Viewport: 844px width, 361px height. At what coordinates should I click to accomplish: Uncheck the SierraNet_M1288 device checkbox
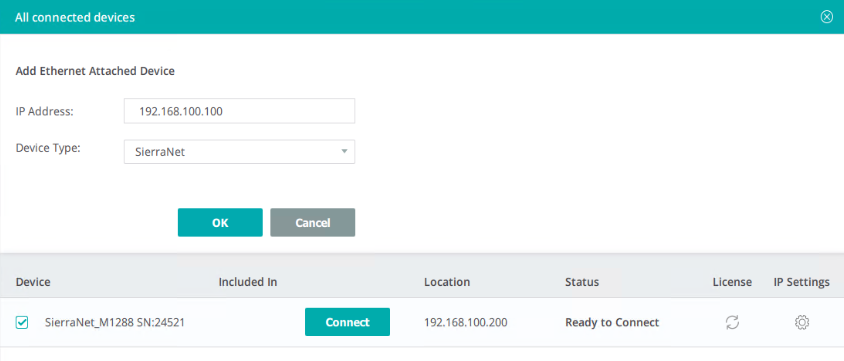22,322
